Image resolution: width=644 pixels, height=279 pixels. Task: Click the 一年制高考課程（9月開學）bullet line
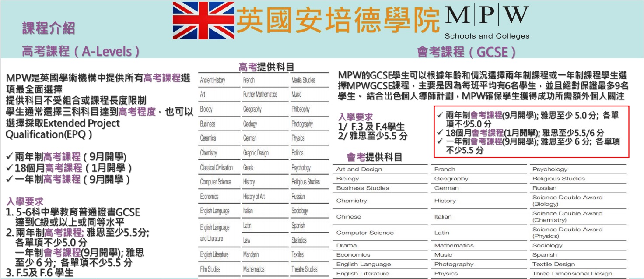point(68,179)
